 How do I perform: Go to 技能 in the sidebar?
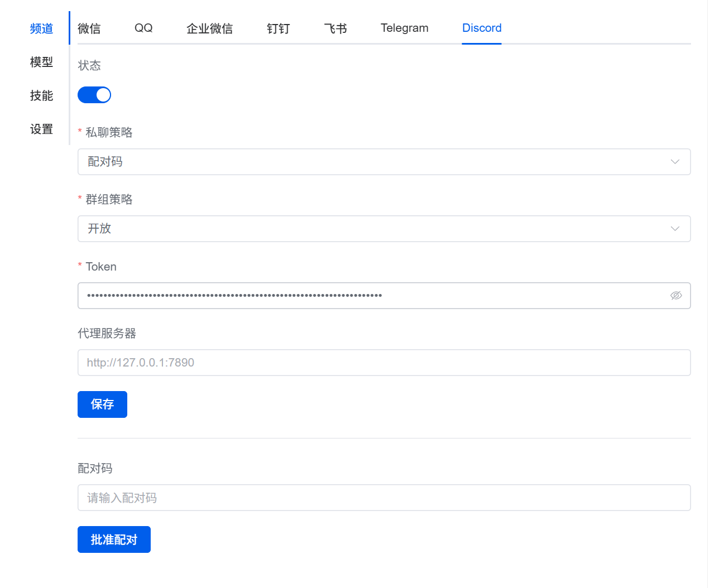[x=41, y=95]
